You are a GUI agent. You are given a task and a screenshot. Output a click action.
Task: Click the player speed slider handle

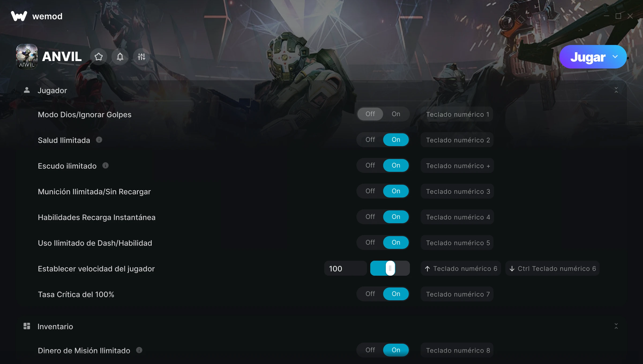pyautogui.click(x=390, y=268)
